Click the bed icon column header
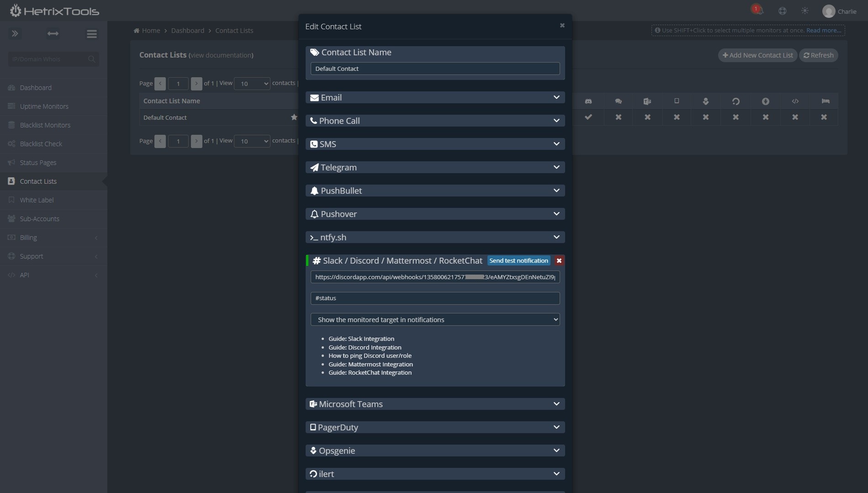Viewport: 868px width, 493px height. tap(825, 101)
